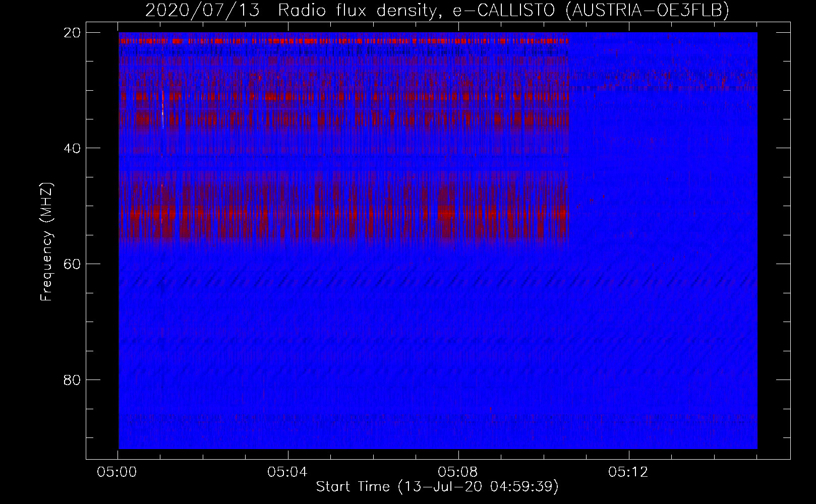Click the time tick label '05:08'
Image resolution: width=816 pixels, height=504 pixels.
(458, 472)
